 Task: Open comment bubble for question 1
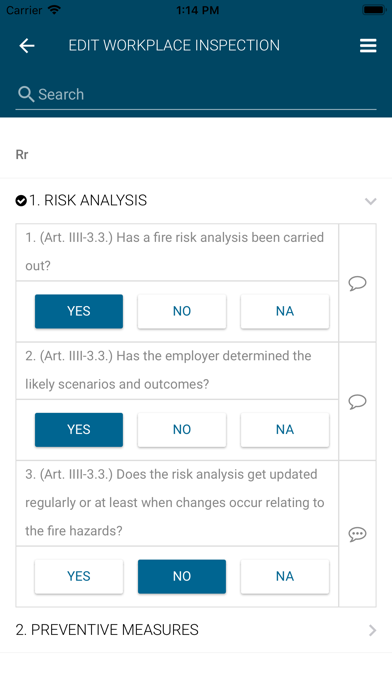(x=357, y=283)
